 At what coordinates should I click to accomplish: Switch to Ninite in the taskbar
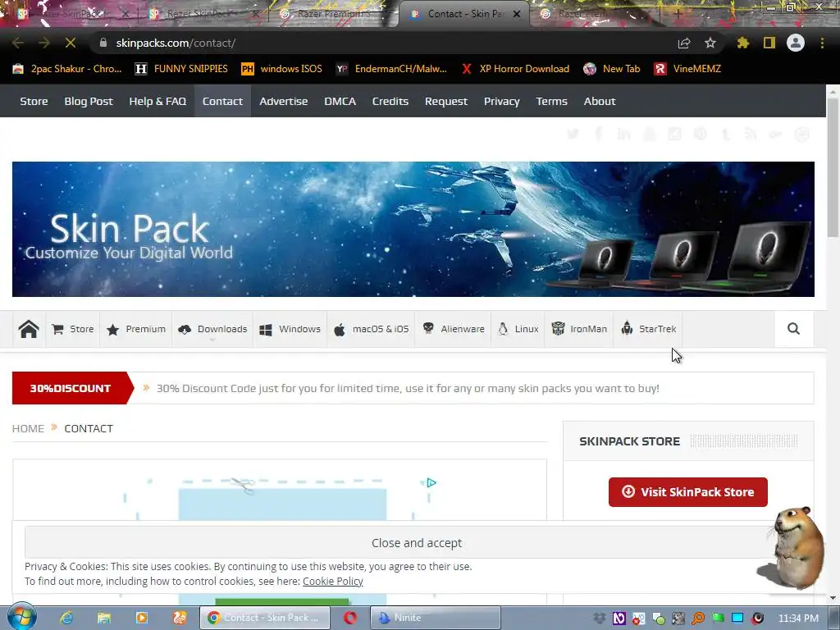pos(436,618)
